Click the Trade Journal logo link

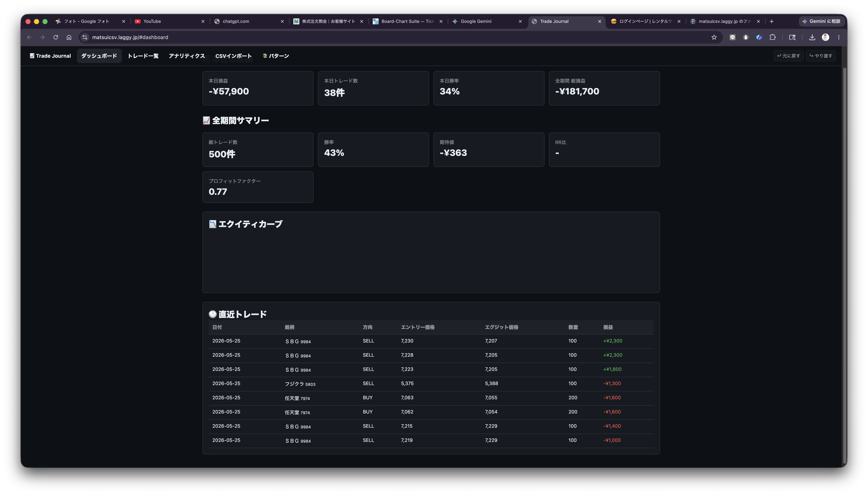[50, 56]
